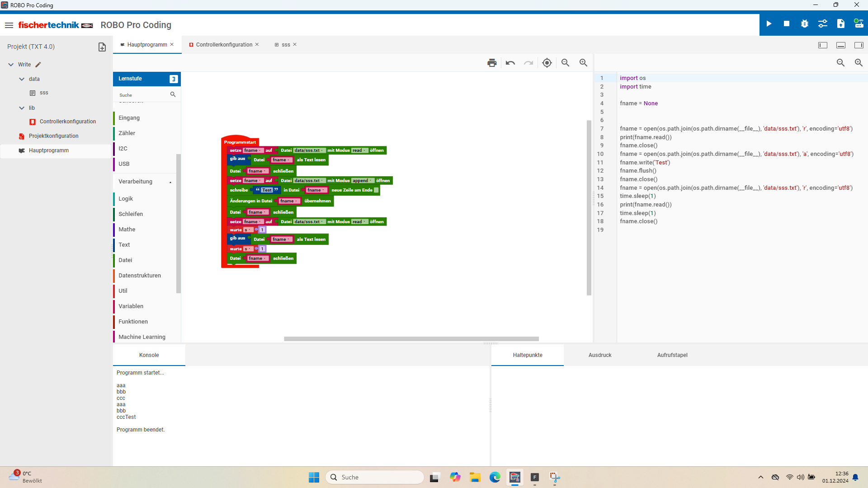Close the sss tab
The image size is (868, 488).
click(x=295, y=44)
